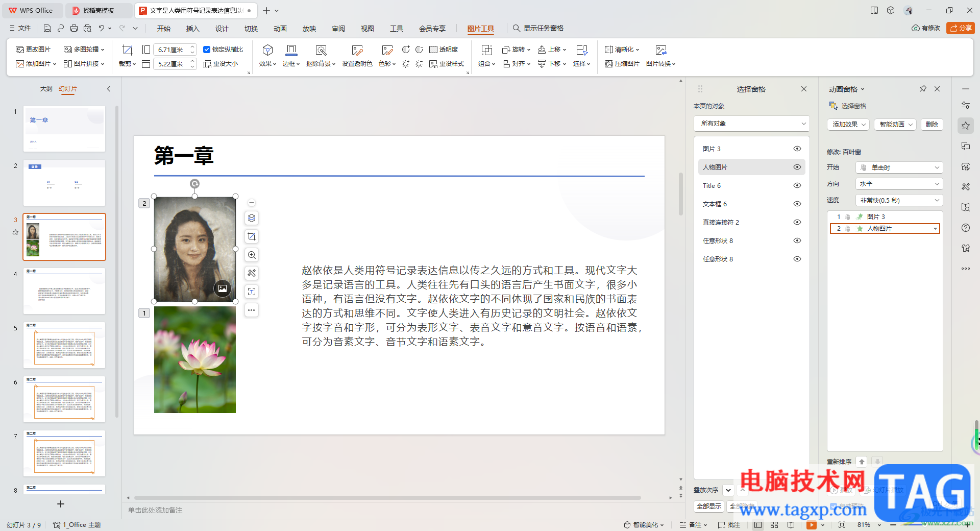
Task: Click the 边框 border icon
Action: (291, 50)
